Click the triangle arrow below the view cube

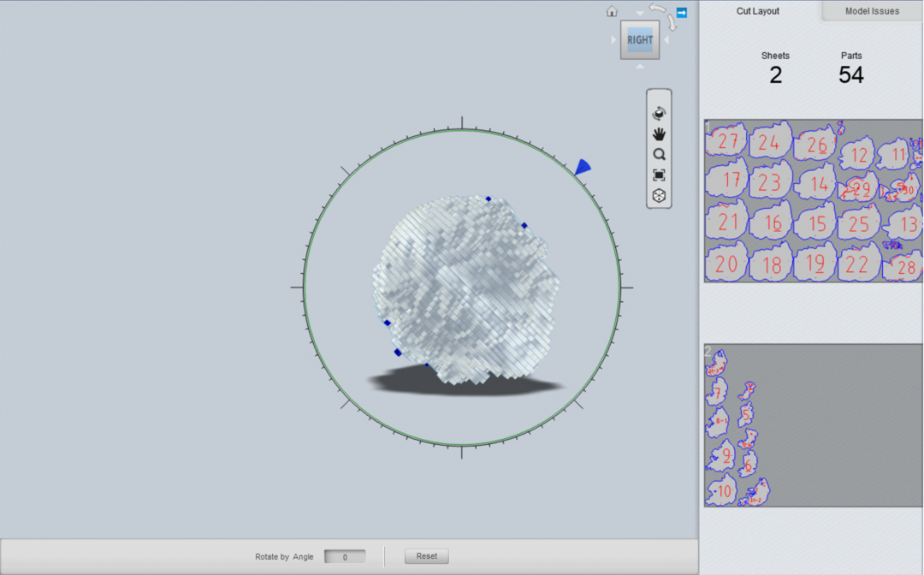(640, 67)
